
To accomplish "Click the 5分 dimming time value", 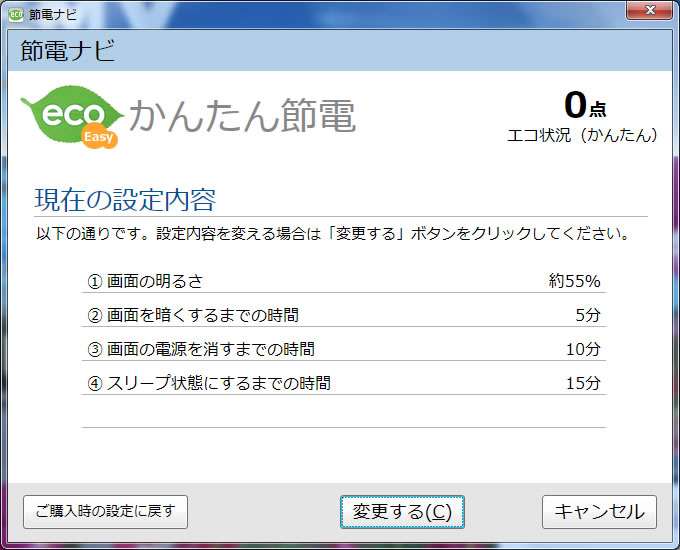I will pyautogui.click(x=587, y=315).
